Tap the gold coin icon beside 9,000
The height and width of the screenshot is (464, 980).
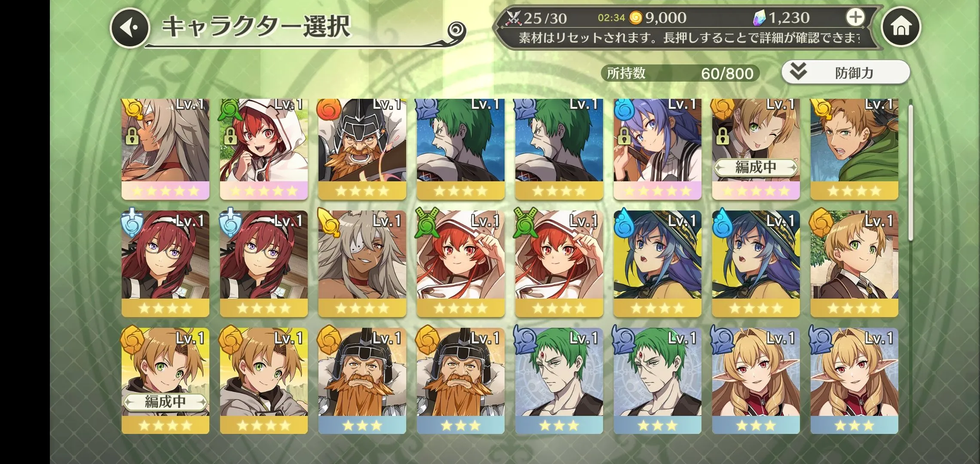[x=635, y=18]
